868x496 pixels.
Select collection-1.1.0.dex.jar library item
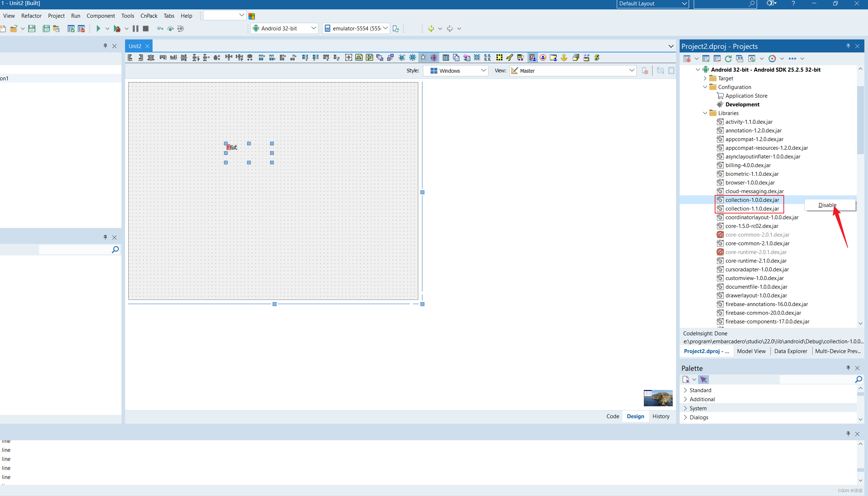click(752, 209)
